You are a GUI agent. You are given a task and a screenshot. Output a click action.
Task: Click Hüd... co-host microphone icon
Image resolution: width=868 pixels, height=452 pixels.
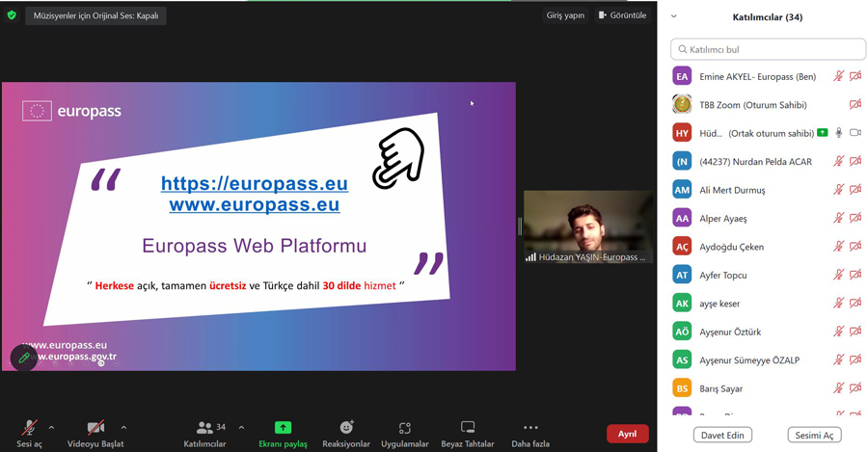point(839,133)
